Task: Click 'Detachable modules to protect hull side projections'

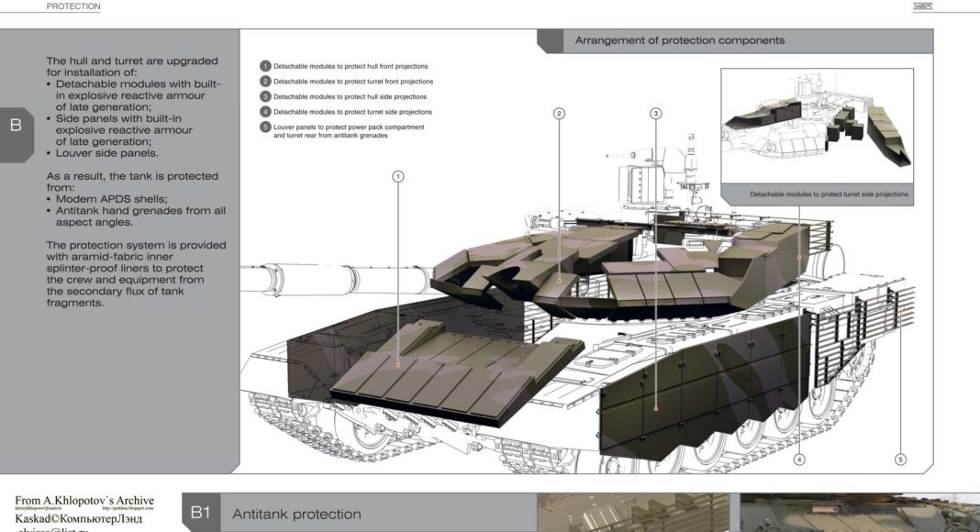Action: click(x=350, y=97)
